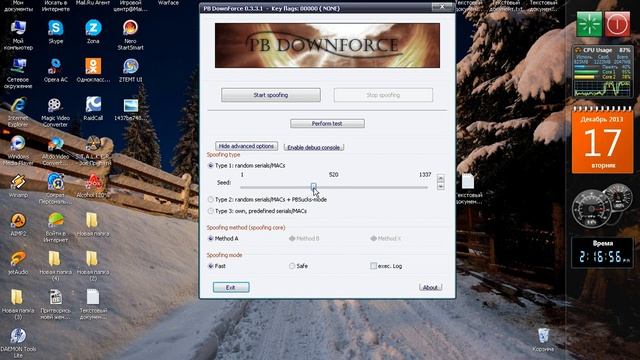Open the Skype desktop shortcut
Viewport: 640px width, 360px height.
(56, 32)
